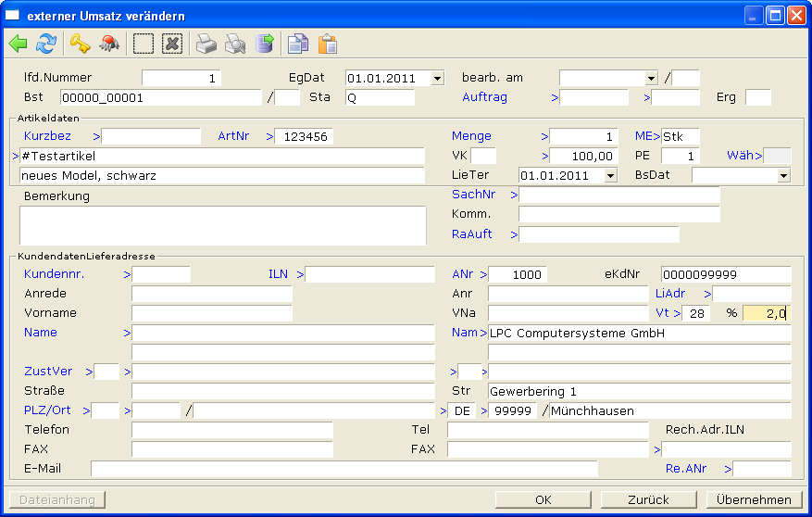Click the printer icon
The width and height of the screenshot is (812, 517).
pos(206,44)
